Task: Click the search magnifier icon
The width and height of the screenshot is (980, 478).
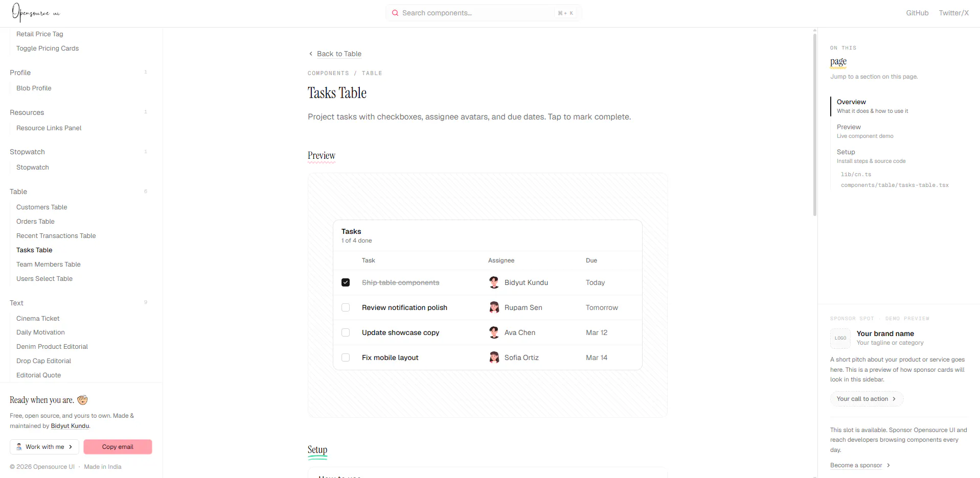Action: 395,13
